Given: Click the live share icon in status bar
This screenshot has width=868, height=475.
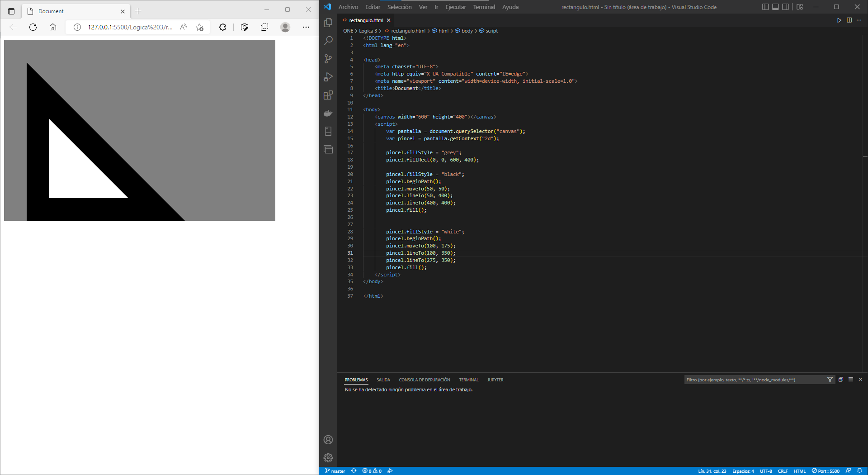Looking at the screenshot, I should coord(390,471).
